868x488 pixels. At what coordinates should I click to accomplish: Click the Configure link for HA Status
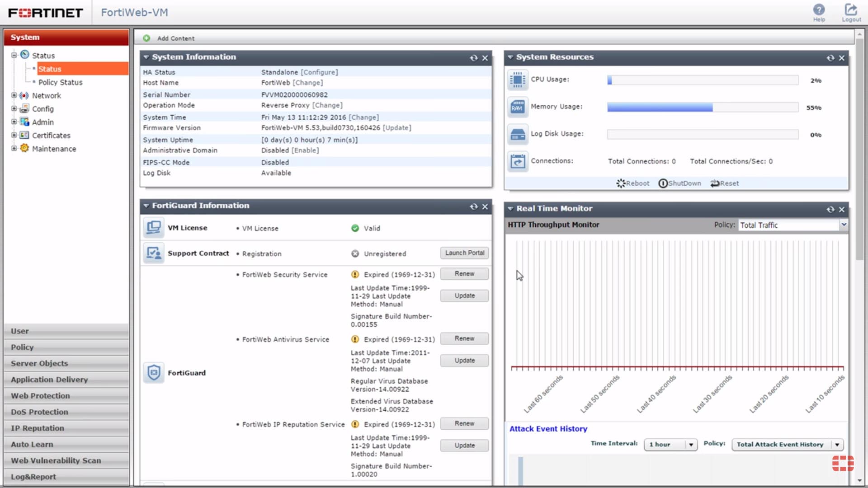coord(319,72)
